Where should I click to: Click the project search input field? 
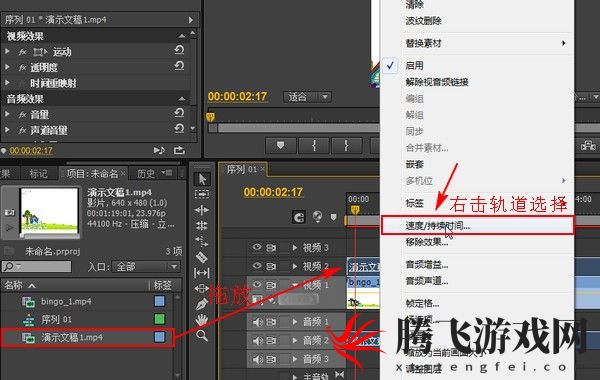pyautogui.click(x=37, y=266)
